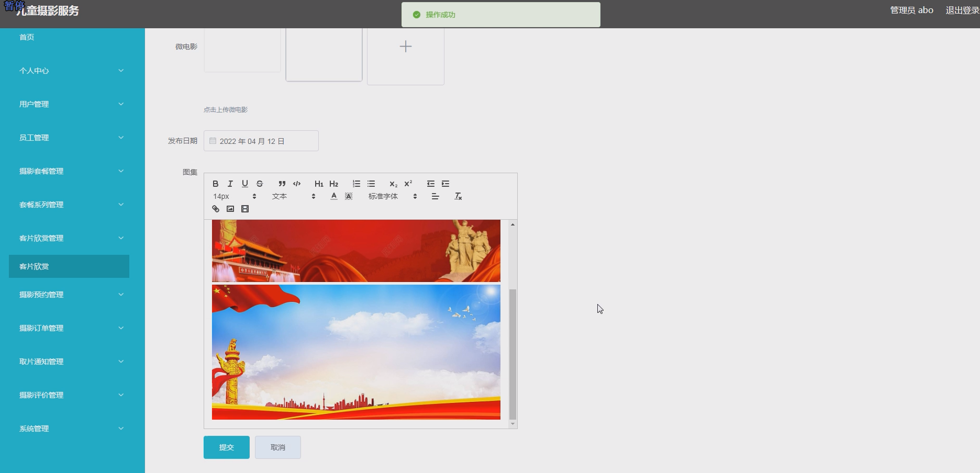Apply Heading 1 style

[319, 184]
